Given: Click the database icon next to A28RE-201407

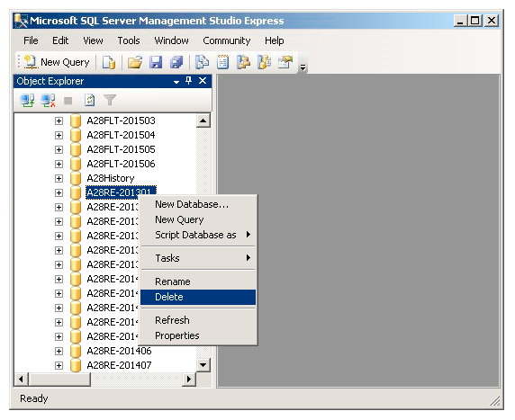Looking at the screenshot, I should pyautogui.click(x=76, y=365).
